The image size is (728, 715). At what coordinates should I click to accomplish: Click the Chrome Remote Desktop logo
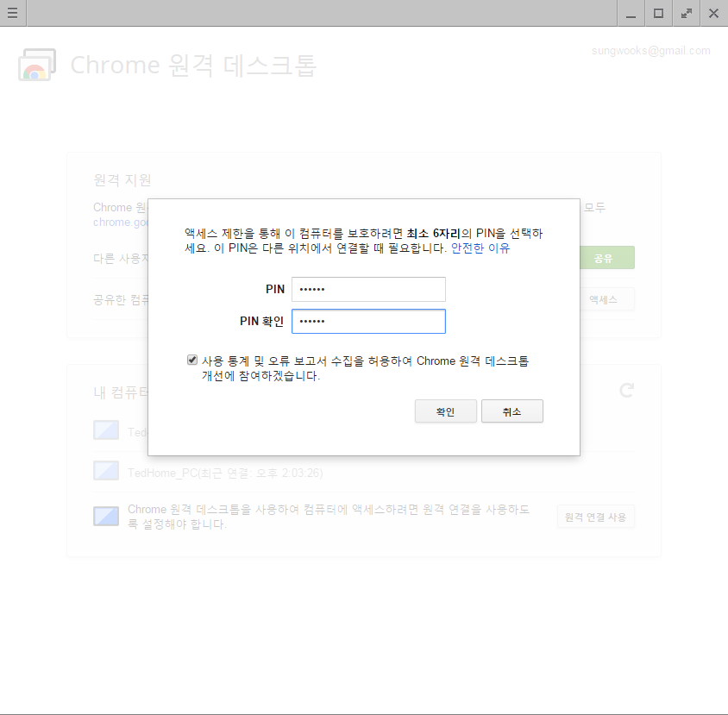(37, 65)
